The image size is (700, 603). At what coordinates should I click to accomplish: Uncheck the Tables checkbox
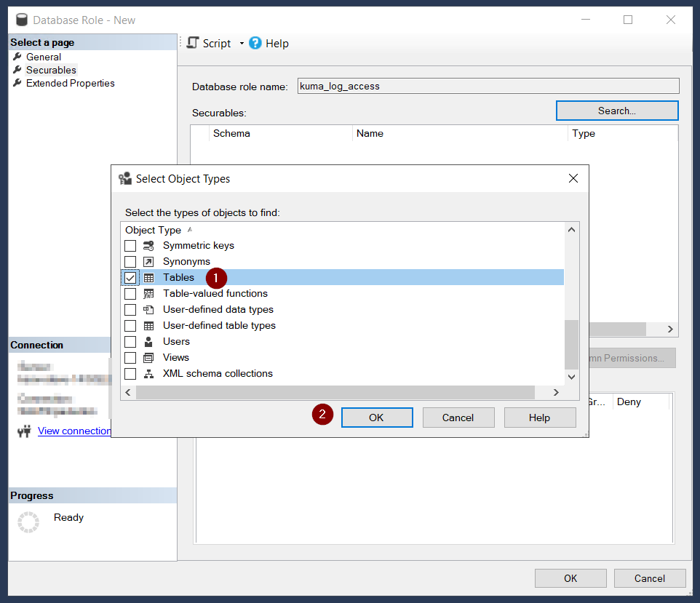pos(130,278)
